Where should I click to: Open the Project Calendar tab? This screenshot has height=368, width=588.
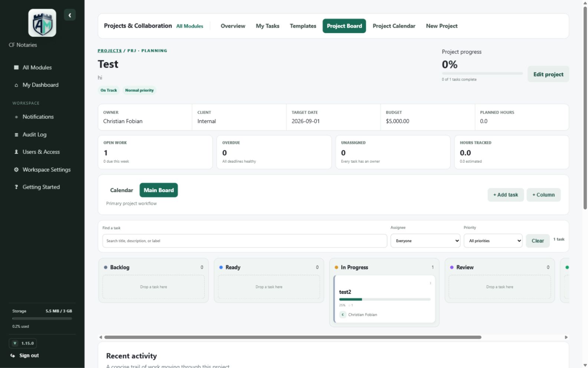394,26
